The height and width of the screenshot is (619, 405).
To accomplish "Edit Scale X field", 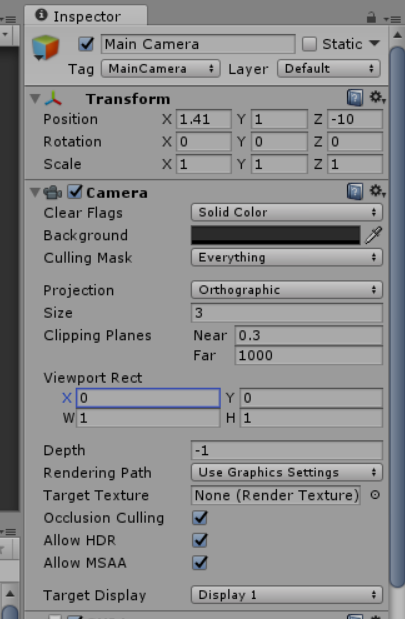I will (204, 164).
